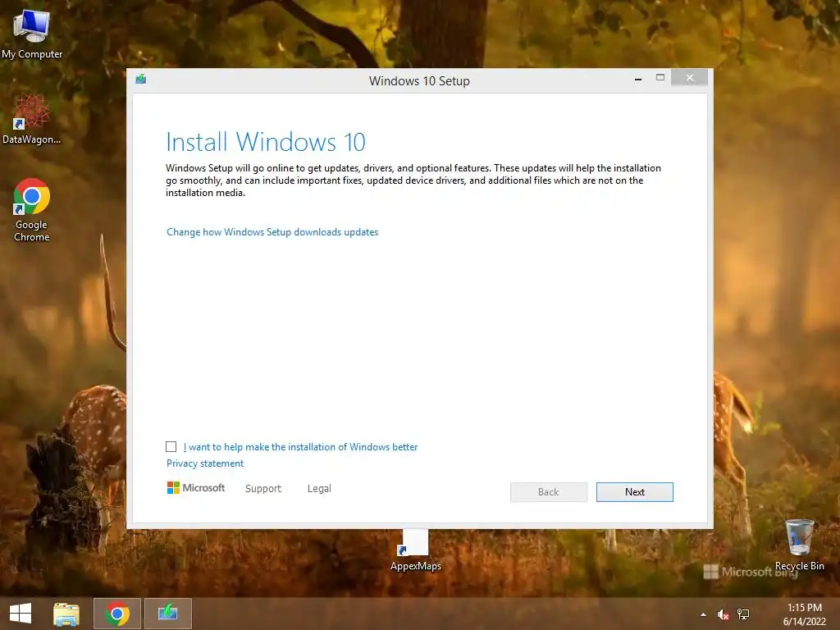Click the Windows 10 Setup title text
The image size is (840, 630).
click(x=419, y=81)
